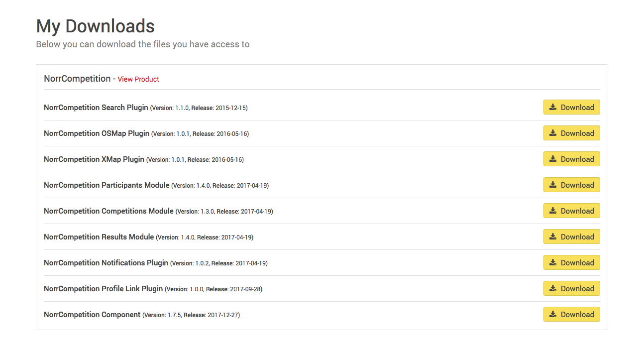Download the NorrCompetition Component version 1.7.5
The height and width of the screenshot is (353, 644).
(x=571, y=314)
